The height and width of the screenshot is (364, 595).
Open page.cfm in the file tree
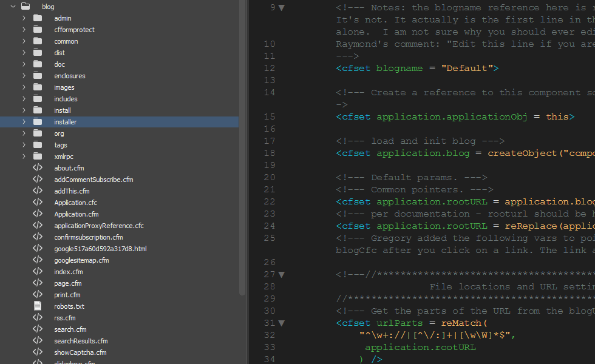[x=67, y=284]
